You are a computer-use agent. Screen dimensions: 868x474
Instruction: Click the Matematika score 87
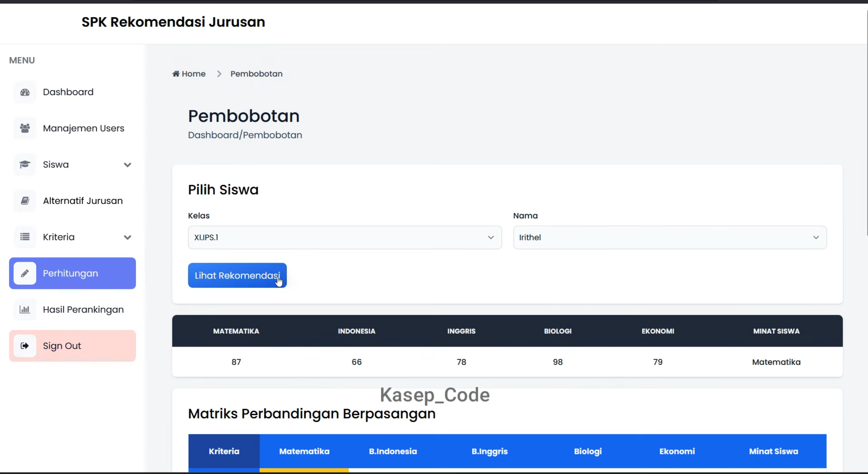236,362
